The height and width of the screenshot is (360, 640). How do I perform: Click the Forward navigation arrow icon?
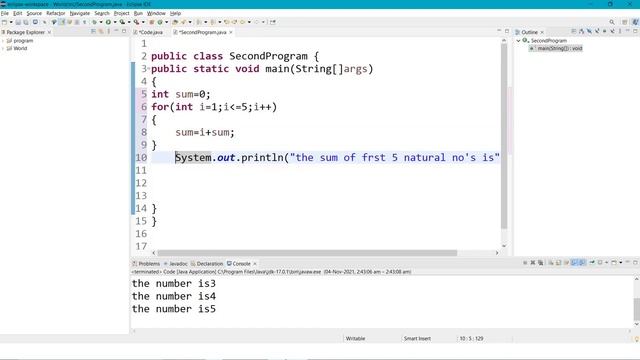coord(256,22)
